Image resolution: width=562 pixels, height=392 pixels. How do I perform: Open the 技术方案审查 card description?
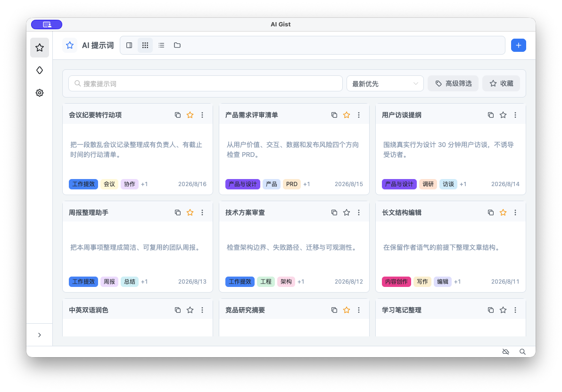coord(292,248)
